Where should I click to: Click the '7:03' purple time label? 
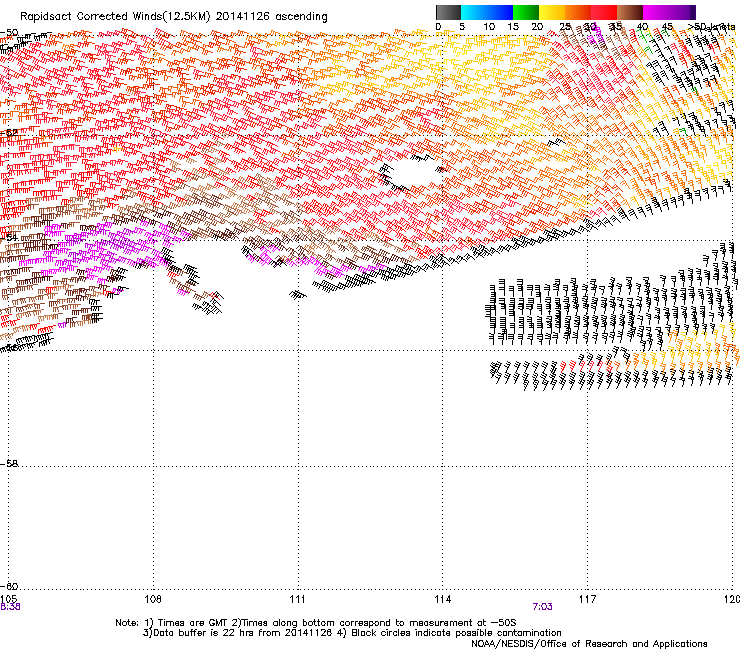pyautogui.click(x=542, y=607)
